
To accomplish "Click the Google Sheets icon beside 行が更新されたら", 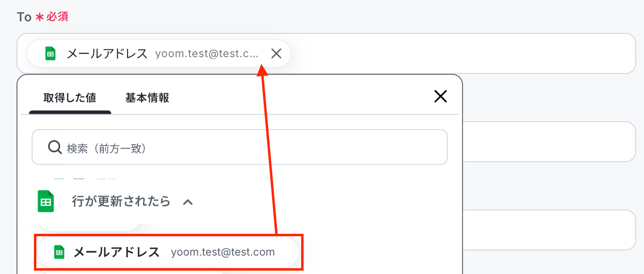I will 46,201.
